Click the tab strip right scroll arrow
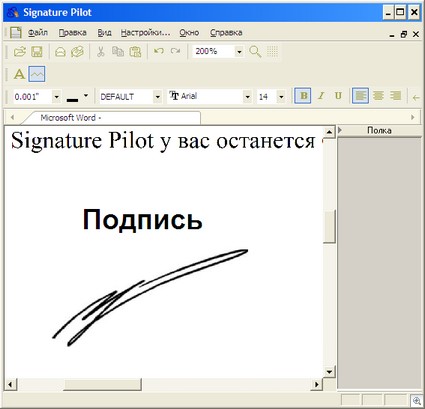The width and height of the screenshot is (425, 409). tap(413, 117)
